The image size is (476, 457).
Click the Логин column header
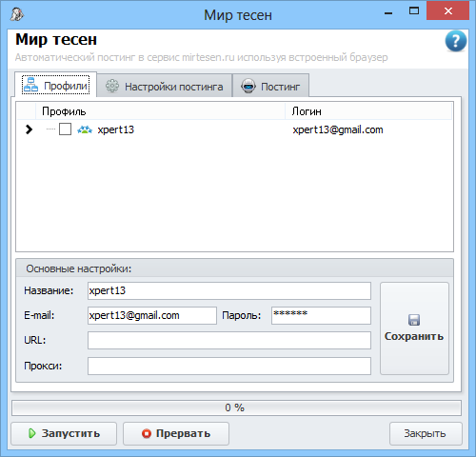[x=368, y=111]
